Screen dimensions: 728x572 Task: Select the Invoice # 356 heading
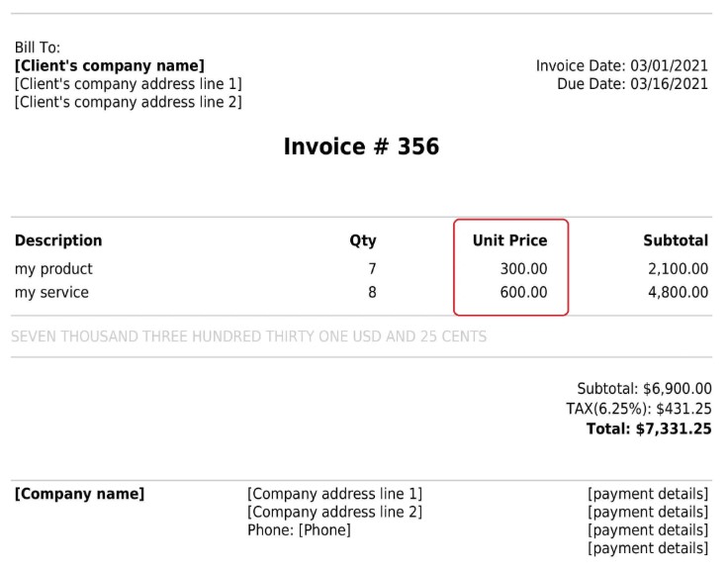click(361, 147)
